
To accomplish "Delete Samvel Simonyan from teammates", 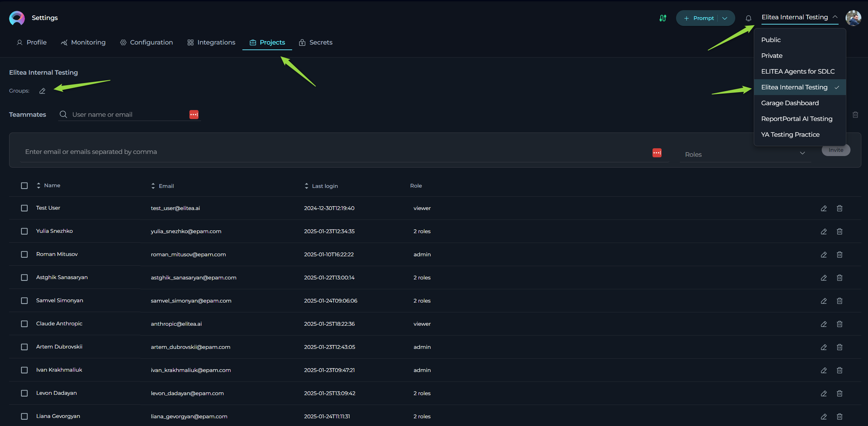I will coord(840,301).
